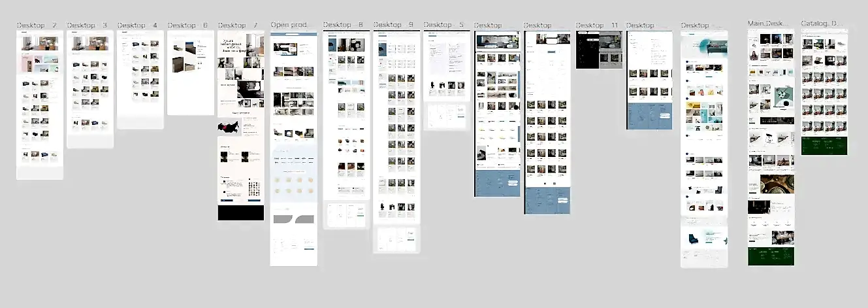The width and height of the screenshot is (868, 308).
Task: Select the Desktop - 5 frame label
Action: [443, 26]
